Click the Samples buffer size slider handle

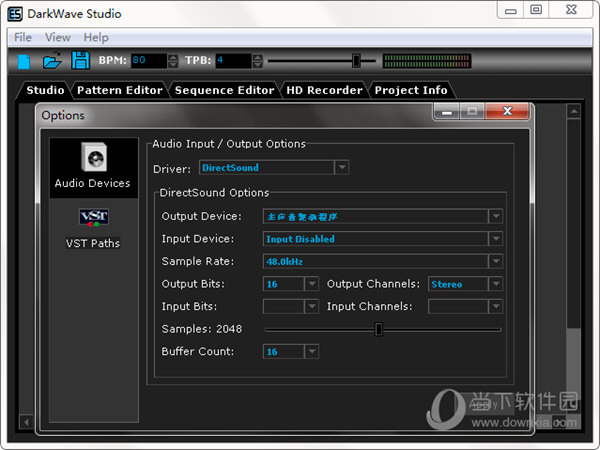click(378, 329)
